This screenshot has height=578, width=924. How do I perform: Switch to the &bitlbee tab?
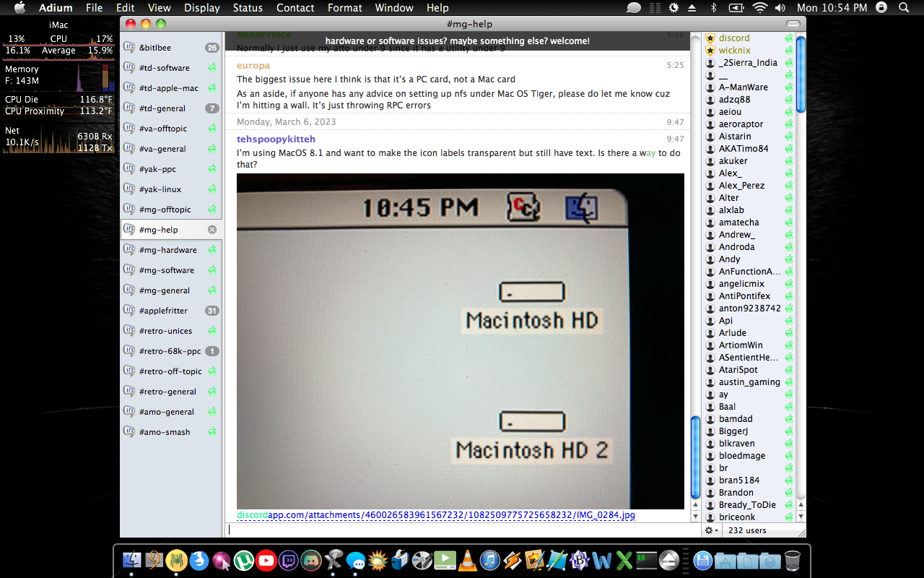(x=171, y=48)
